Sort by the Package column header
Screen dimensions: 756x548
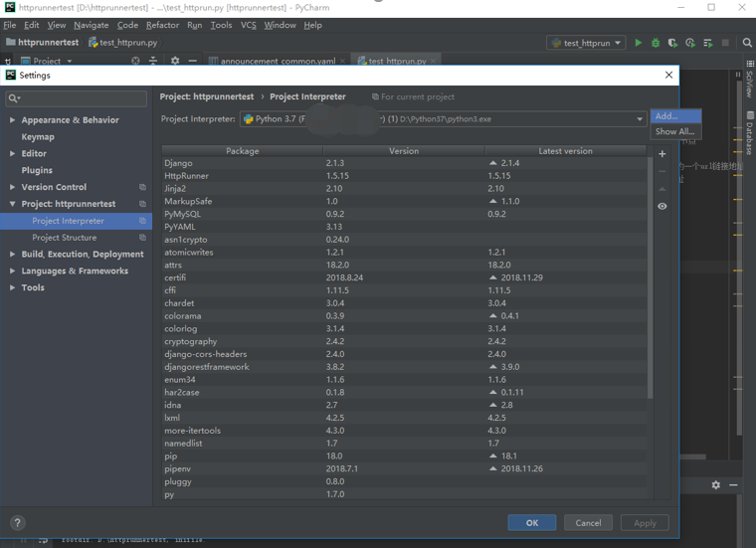242,151
